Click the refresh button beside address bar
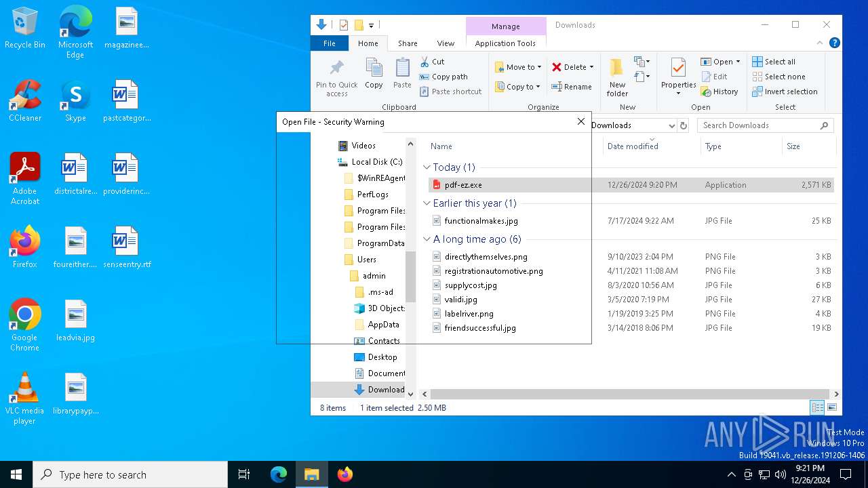The height and width of the screenshot is (488, 868). (x=684, y=125)
